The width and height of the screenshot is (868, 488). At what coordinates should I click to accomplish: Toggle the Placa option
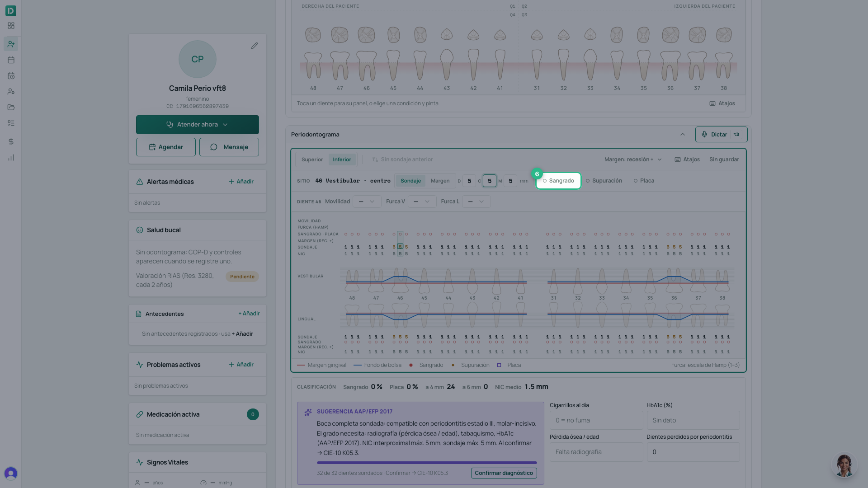(644, 181)
